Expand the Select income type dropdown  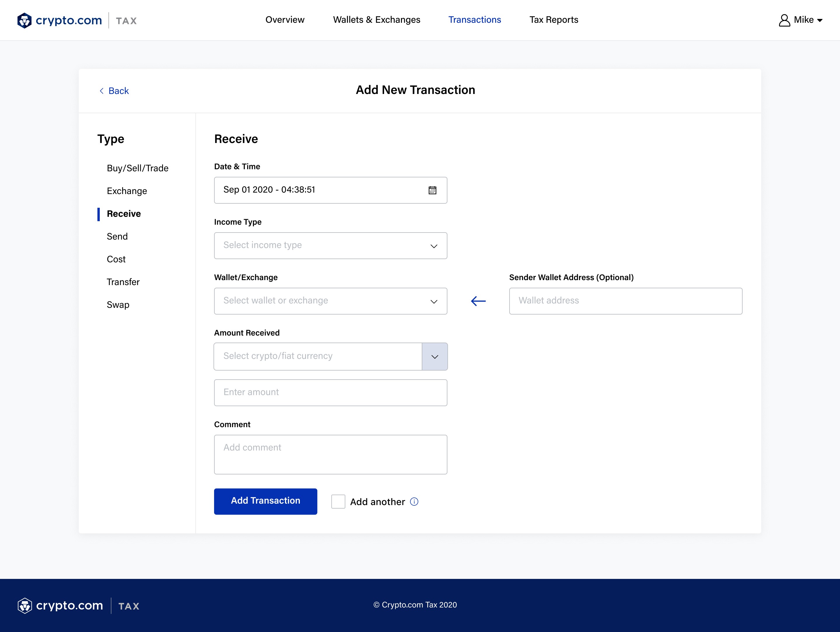coord(330,246)
